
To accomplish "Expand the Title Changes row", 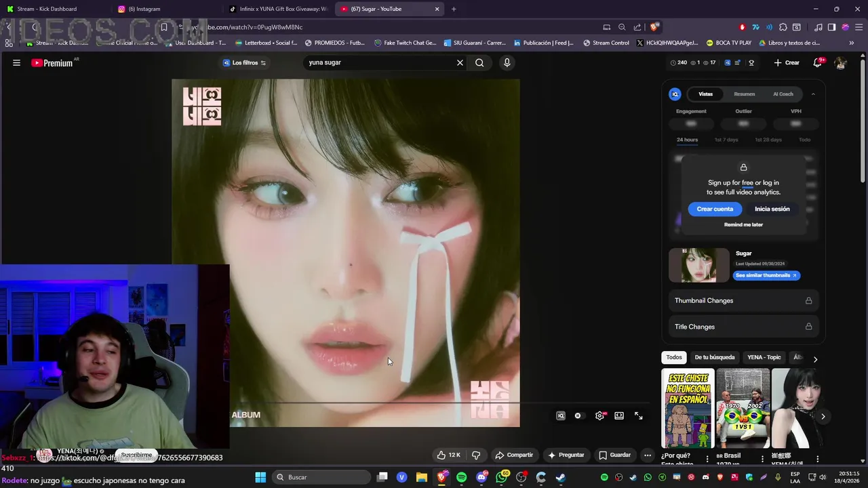I will pos(743,327).
